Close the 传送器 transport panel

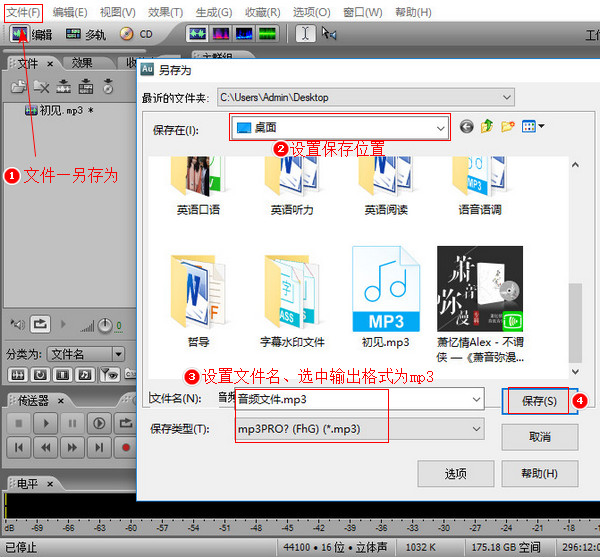(60, 401)
